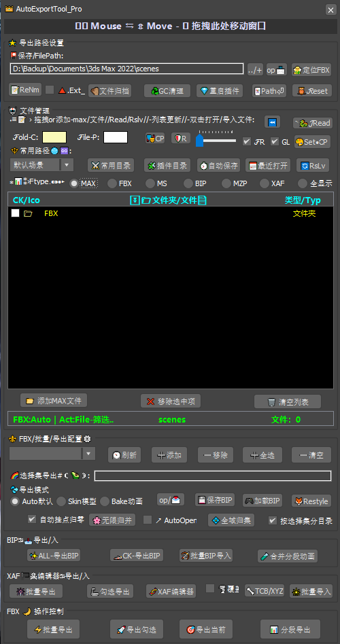The image size is (340, 644).
Task: Click the Path button in the export path section
Action: tap(269, 91)
